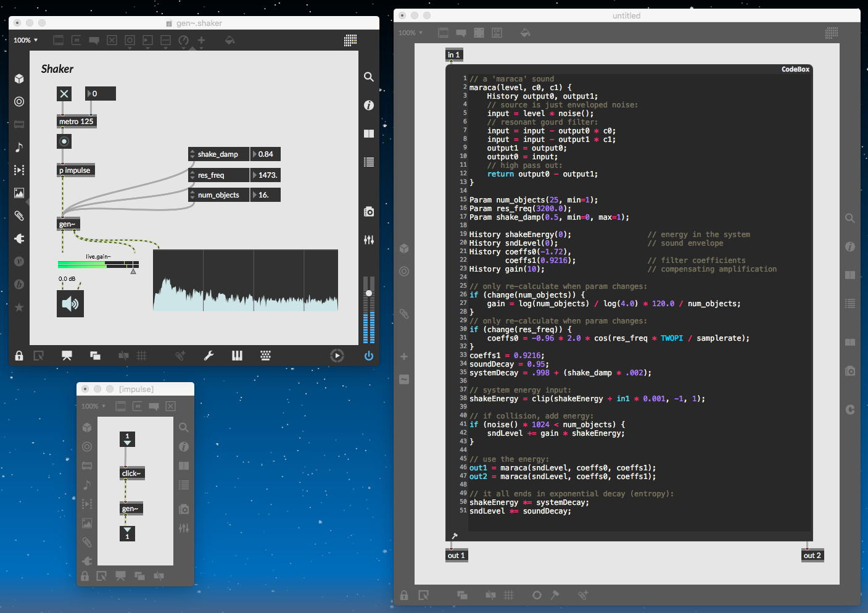Open the shake_damp attribute selector menu
The image size is (868, 613).
218,154
